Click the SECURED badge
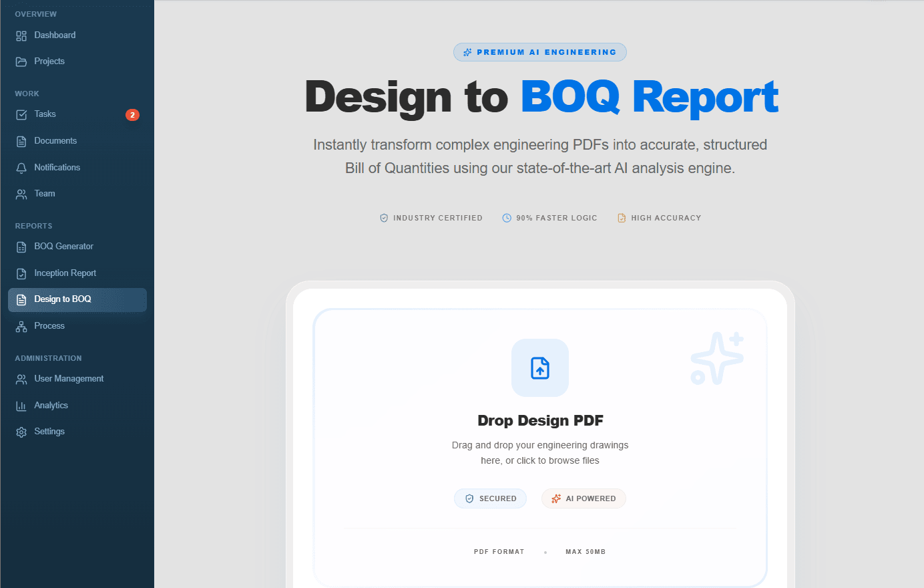 tap(490, 498)
